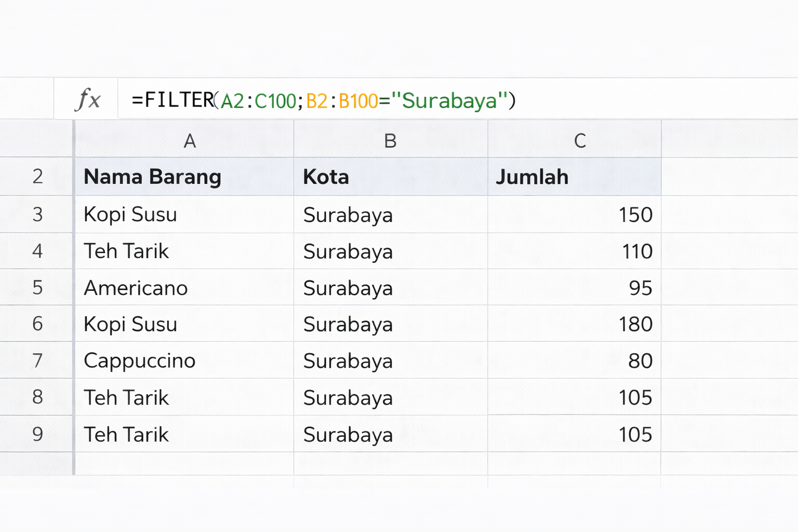
Task: Click Kopi Susu in row 3
Action: [130, 215]
